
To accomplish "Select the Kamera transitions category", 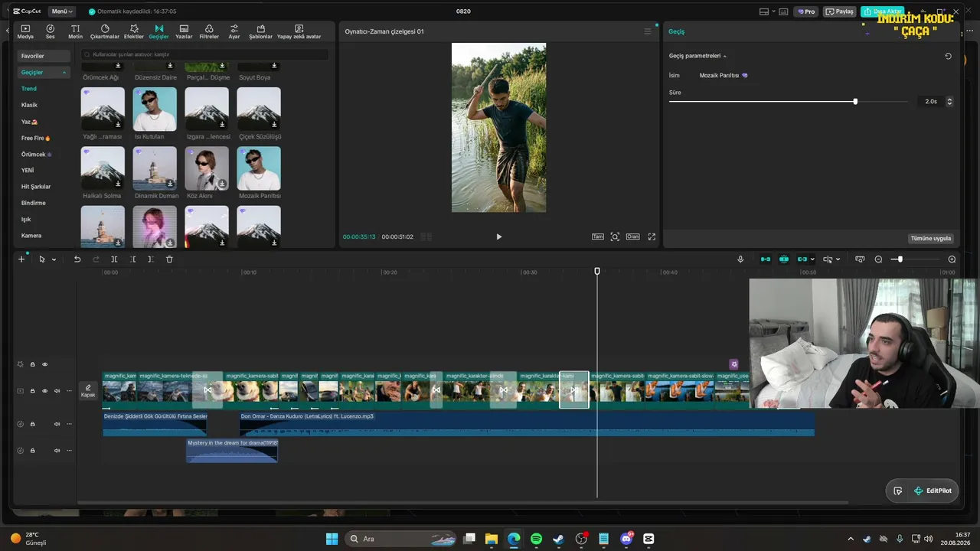I will point(31,236).
